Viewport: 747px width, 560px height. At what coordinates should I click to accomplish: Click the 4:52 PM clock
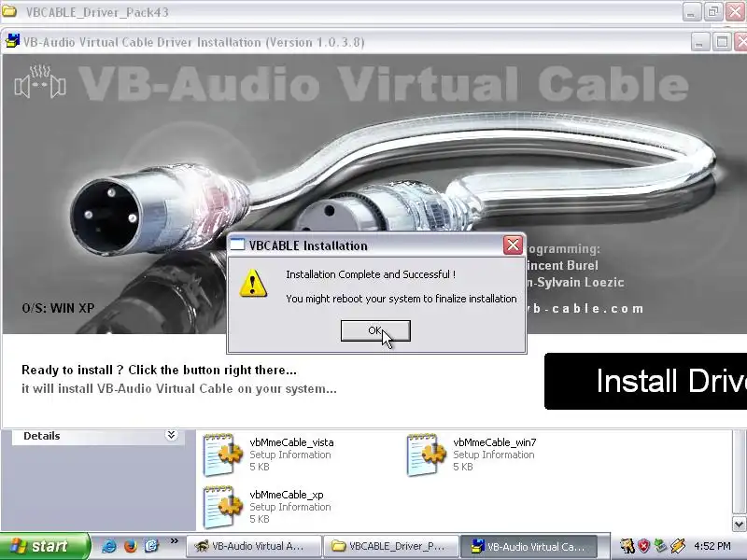tap(712, 546)
